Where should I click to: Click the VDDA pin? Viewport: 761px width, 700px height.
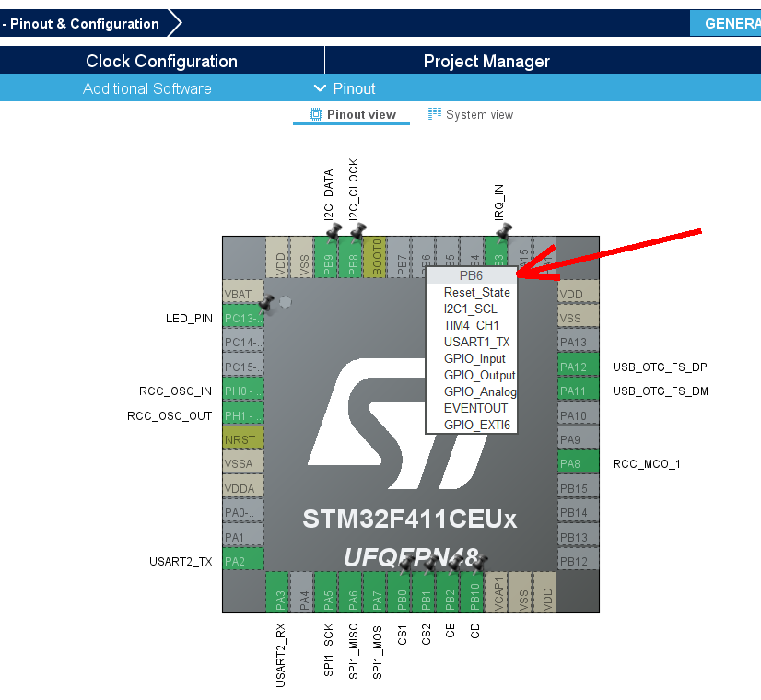pyautogui.click(x=243, y=488)
